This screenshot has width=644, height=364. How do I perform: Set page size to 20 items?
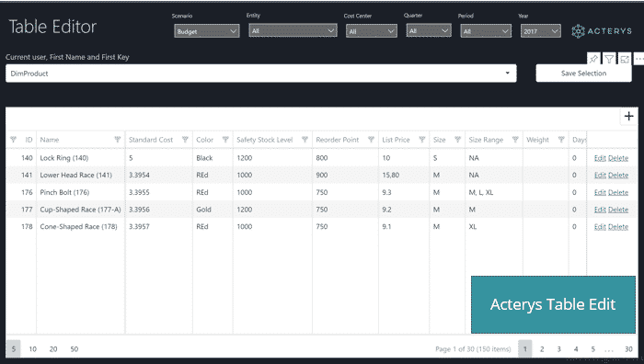coord(53,348)
